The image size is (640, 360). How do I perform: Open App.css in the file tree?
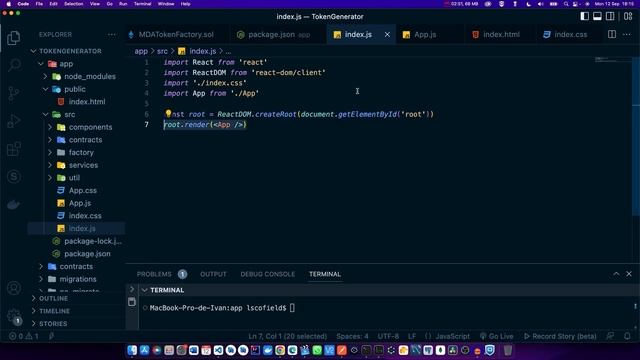coord(82,190)
